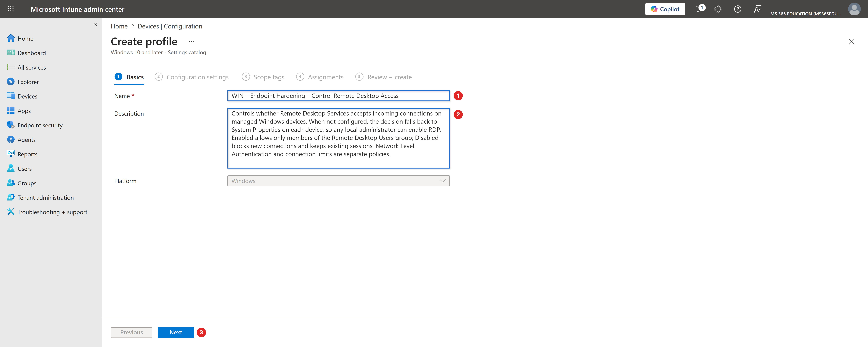Select the Scope tags step tab
This screenshot has height=347, width=868.
pyautogui.click(x=263, y=77)
